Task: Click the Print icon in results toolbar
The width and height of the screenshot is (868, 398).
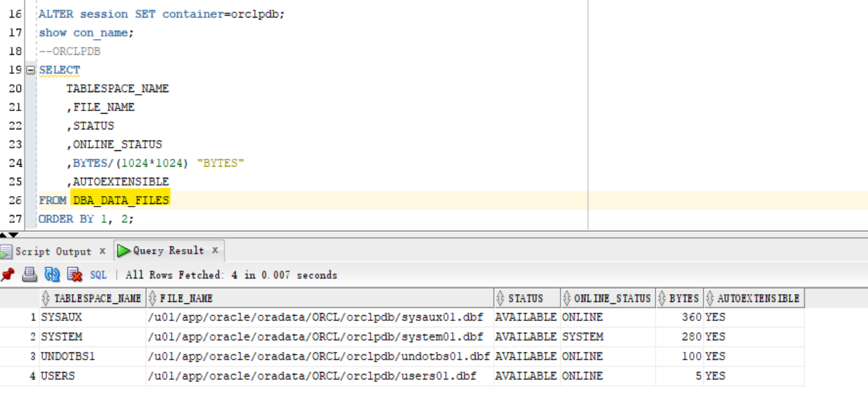Action: tap(29, 275)
